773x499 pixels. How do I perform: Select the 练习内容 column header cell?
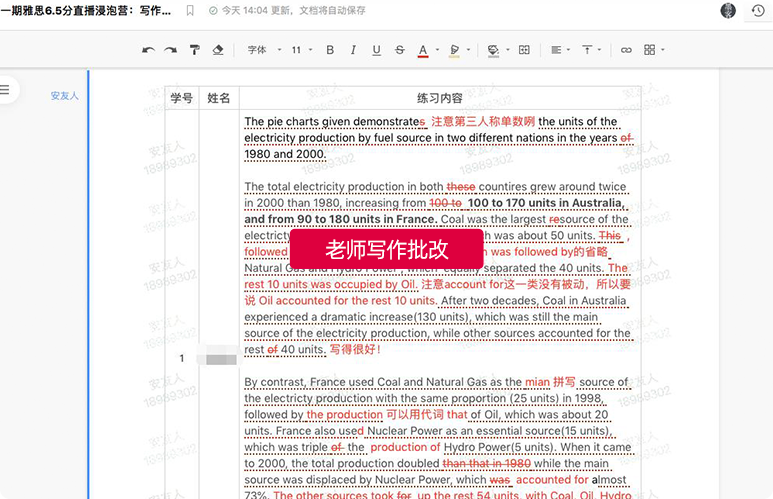[x=440, y=98]
